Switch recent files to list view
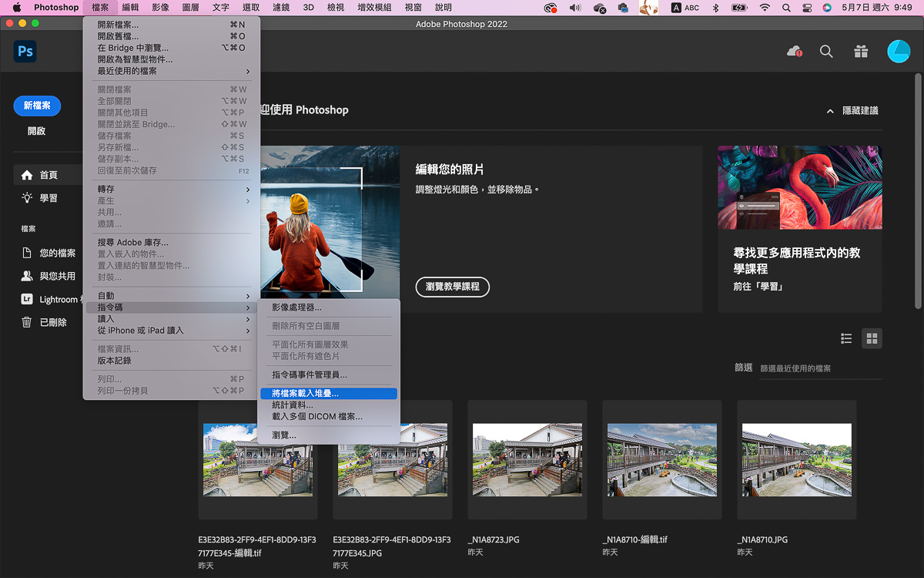The height and width of the screenshot is (578, 924). [846, 338]
